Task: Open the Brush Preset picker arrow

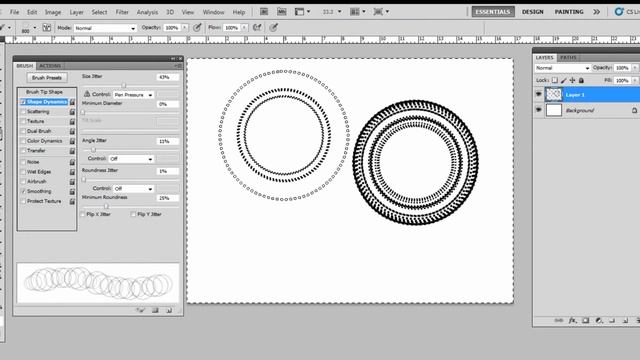Action: pyautogui.click(x=35, y=28)
